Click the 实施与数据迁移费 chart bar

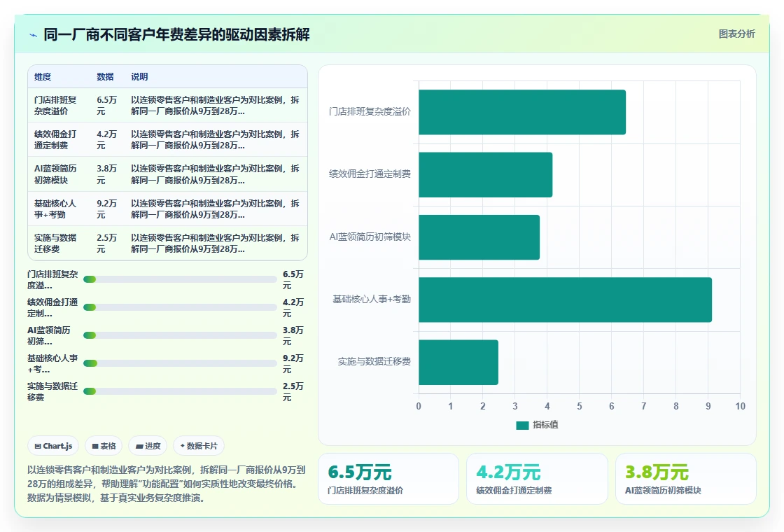pyautogui.click(x=458, y=362)
